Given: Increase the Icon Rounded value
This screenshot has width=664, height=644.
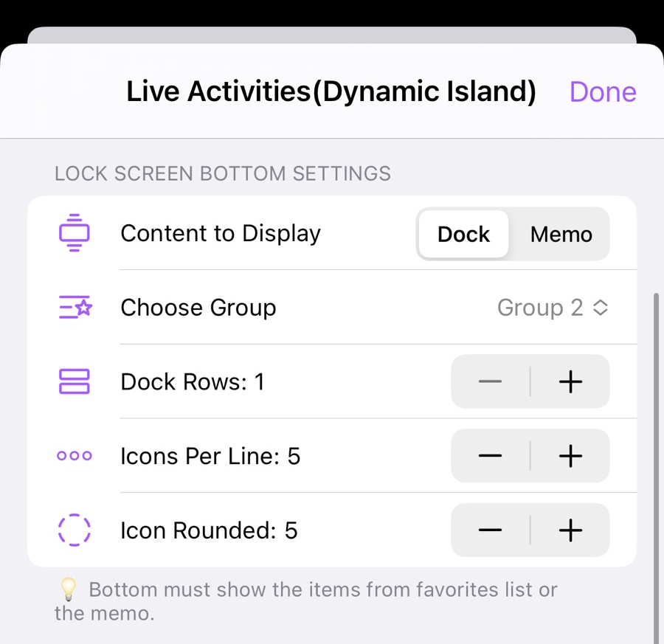Looking at the screenshot, I should coord(570,530).
